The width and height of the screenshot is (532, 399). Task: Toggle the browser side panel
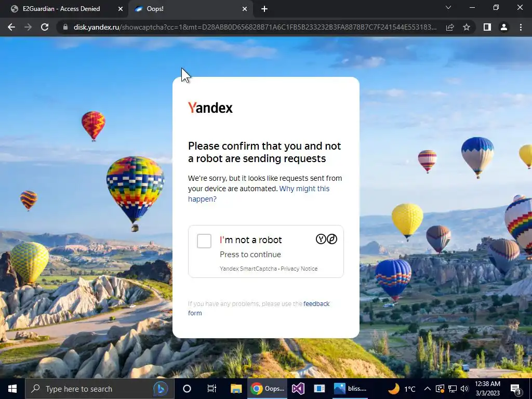[487, 27]
